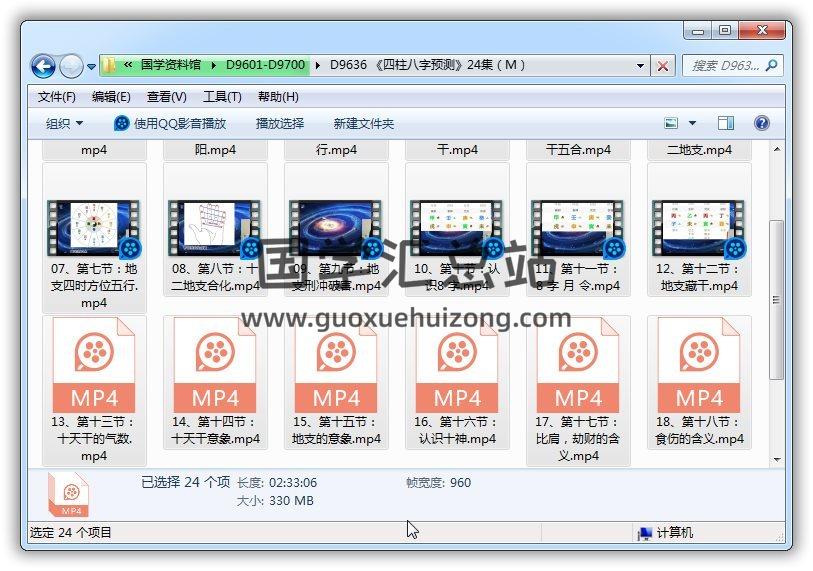813x571 pixels.
Task: Click the QQ影音 film reel toolbar icon
Action: coord(121,123)
